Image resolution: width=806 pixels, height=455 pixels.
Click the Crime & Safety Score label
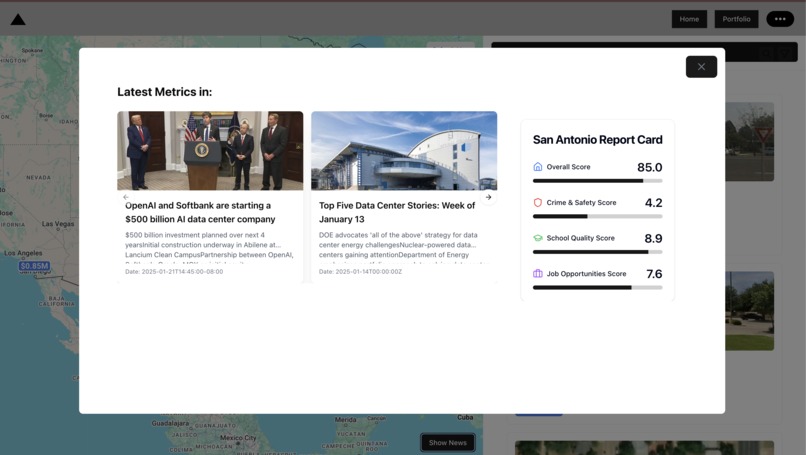pos(581,203)
